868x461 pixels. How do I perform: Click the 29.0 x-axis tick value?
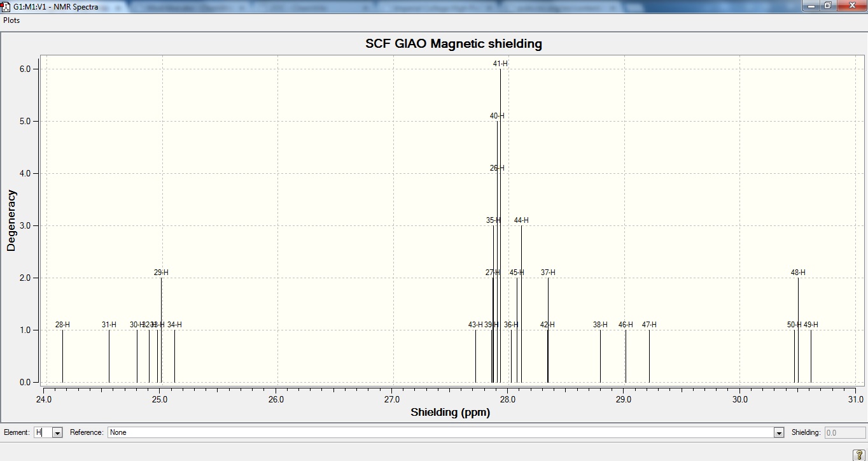624,400
